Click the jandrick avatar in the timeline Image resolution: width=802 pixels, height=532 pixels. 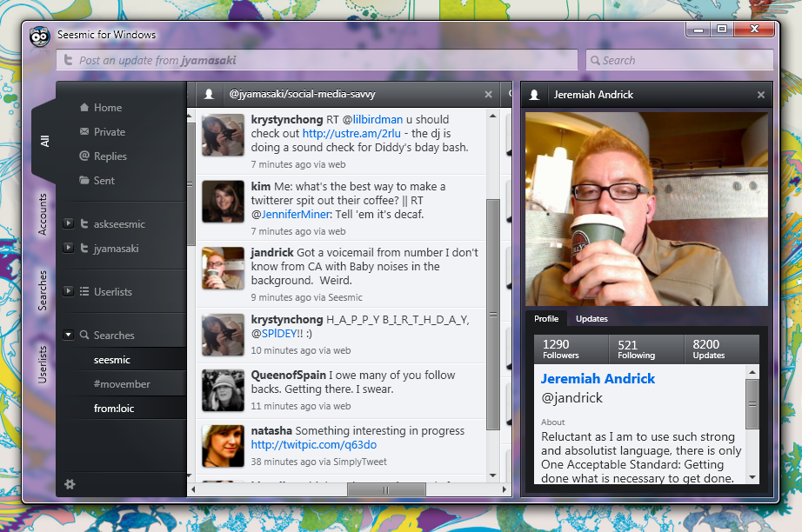[x=223, y=268]
